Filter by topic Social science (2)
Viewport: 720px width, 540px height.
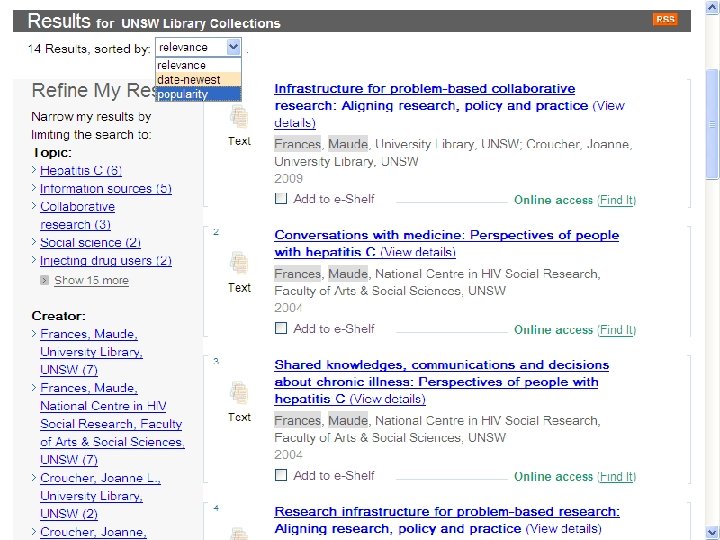pos(90,242)
